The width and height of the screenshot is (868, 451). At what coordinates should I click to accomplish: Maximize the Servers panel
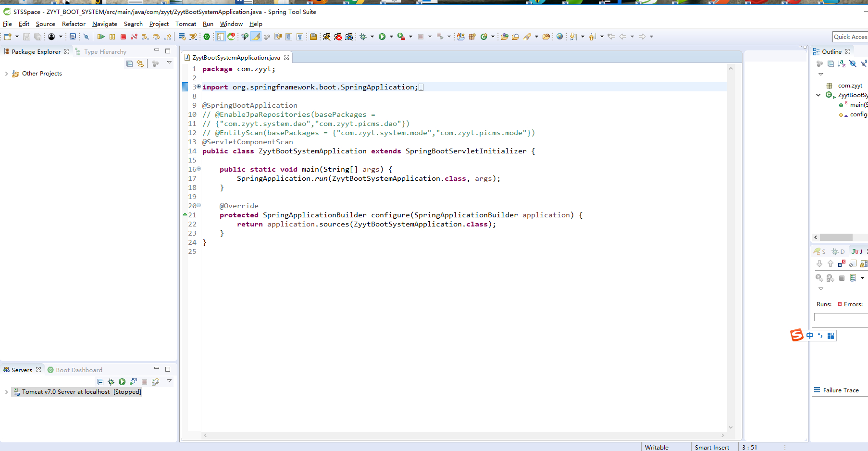168,369
